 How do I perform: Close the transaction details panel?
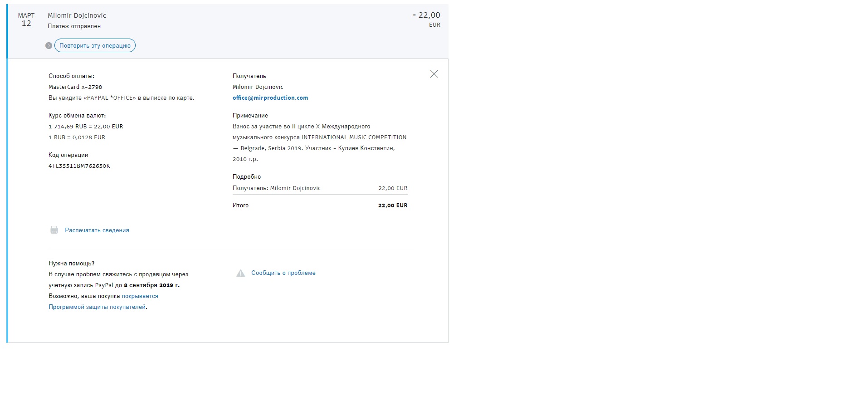click(x=434, y=74)
